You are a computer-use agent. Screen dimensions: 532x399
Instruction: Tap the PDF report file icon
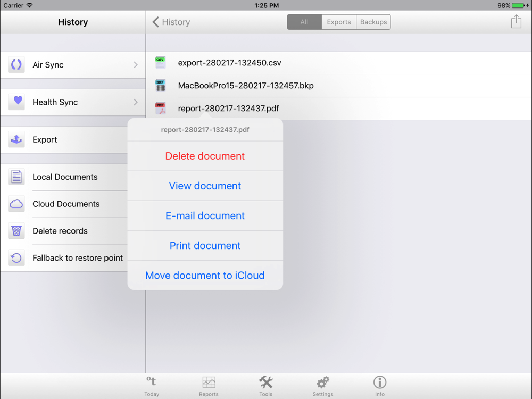click(161, 108)
